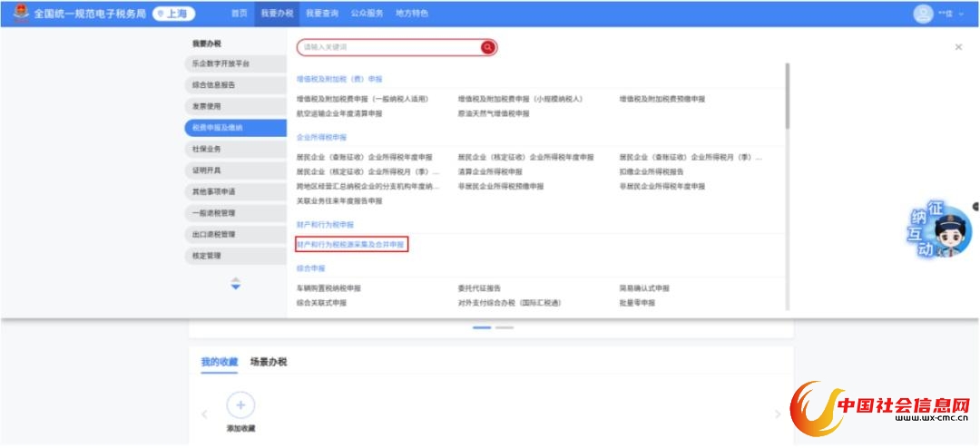Click the right carousel arrow in favorites

pyautogui.click(x=777, y=414)
